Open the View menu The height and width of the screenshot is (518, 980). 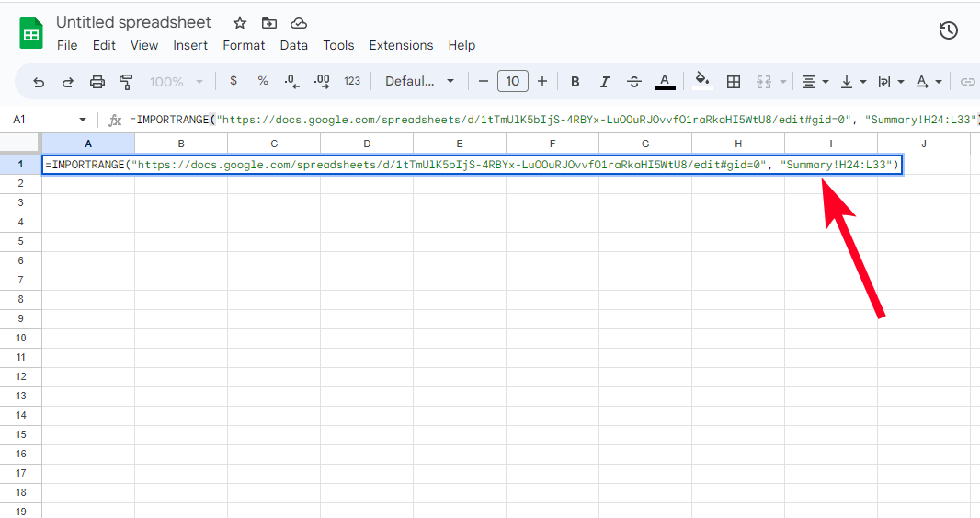tap(143, 45)
